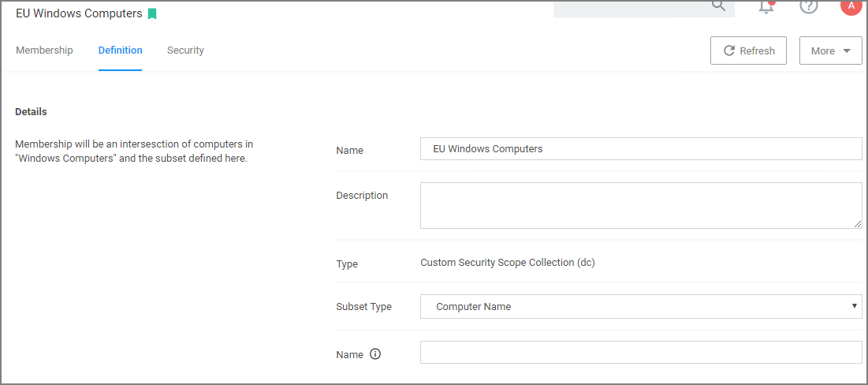The height and width of the screenshot is (385, 868).
Task: Expand the More dropdown menu
Action: click(x=830, y=50)
